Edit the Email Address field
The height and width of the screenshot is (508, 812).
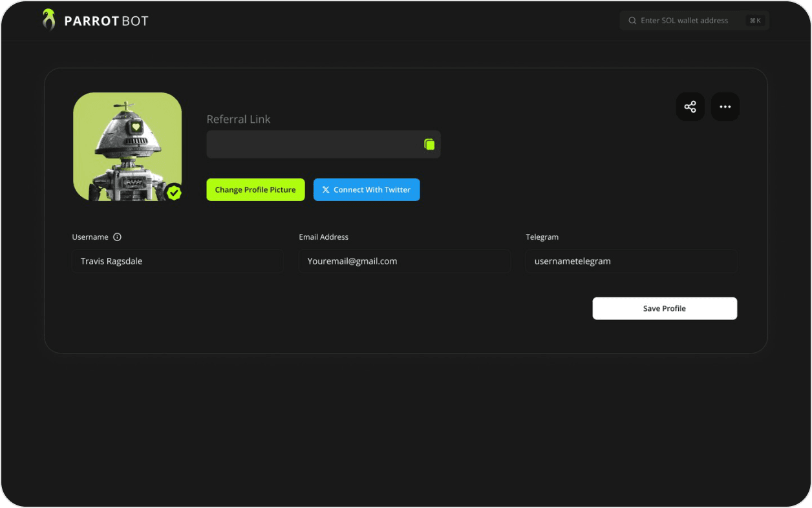[x=404, y=261]
